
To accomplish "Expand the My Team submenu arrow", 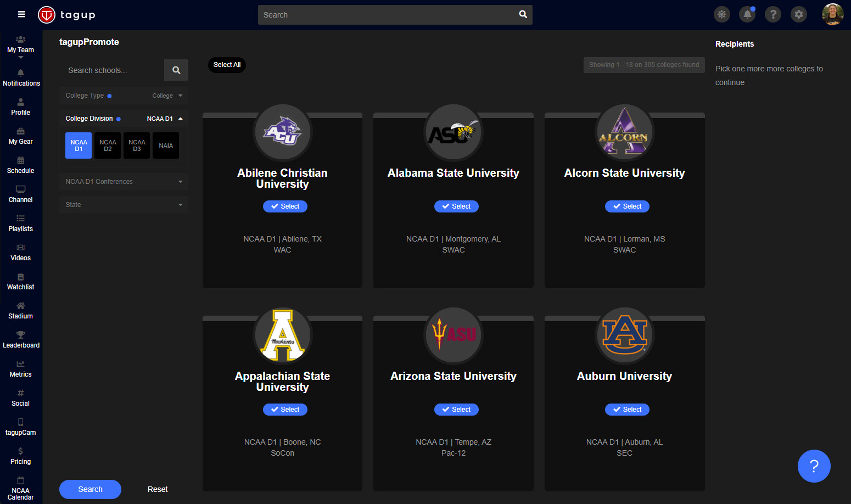I will click(x=21, y=57).
